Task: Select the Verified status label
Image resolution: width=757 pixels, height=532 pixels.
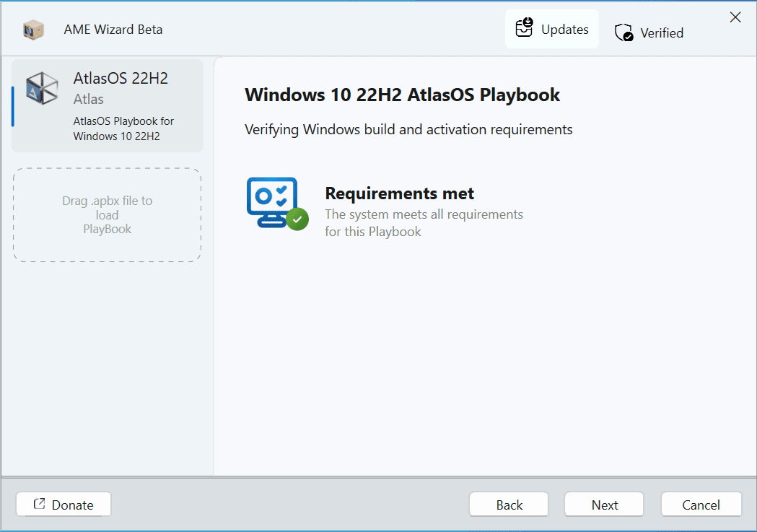Action: (x=662, y=33)
